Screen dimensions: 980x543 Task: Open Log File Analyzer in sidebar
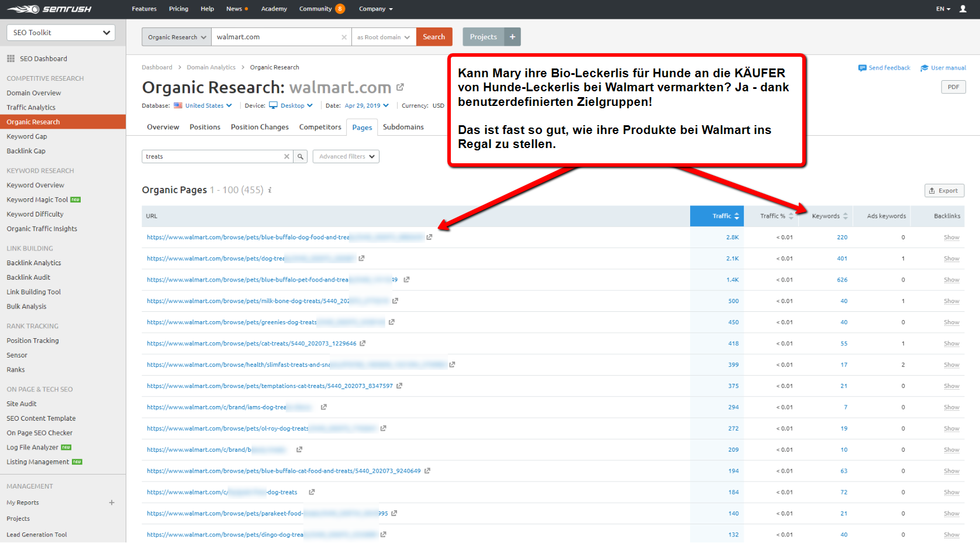33,448
